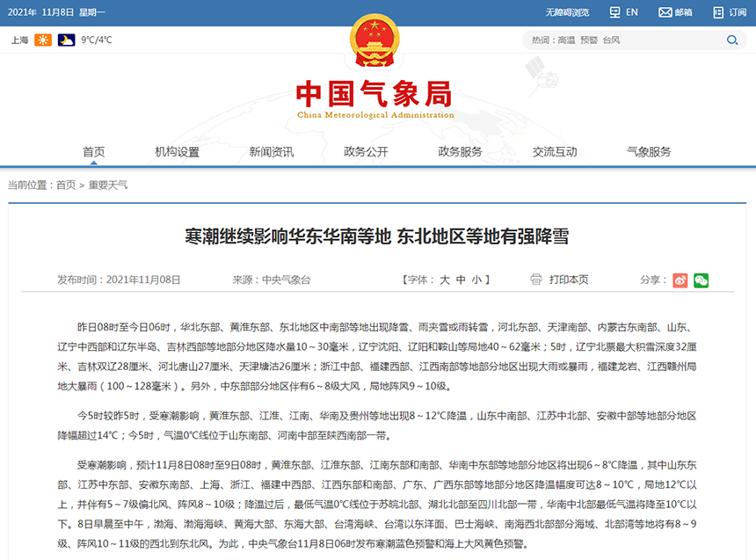Open the 交流互动 navigation tab
Image resolution: width=756 pixels, height=560 pixels.
[555, 152]
